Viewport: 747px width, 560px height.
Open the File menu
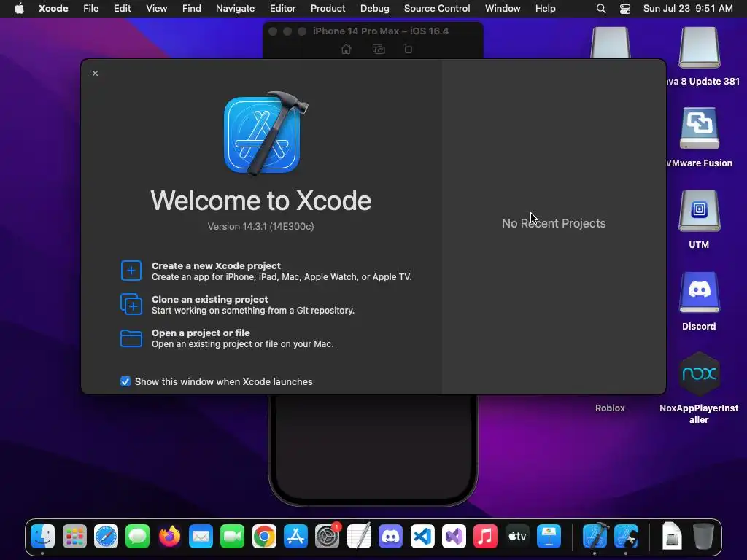click(90, 8)
